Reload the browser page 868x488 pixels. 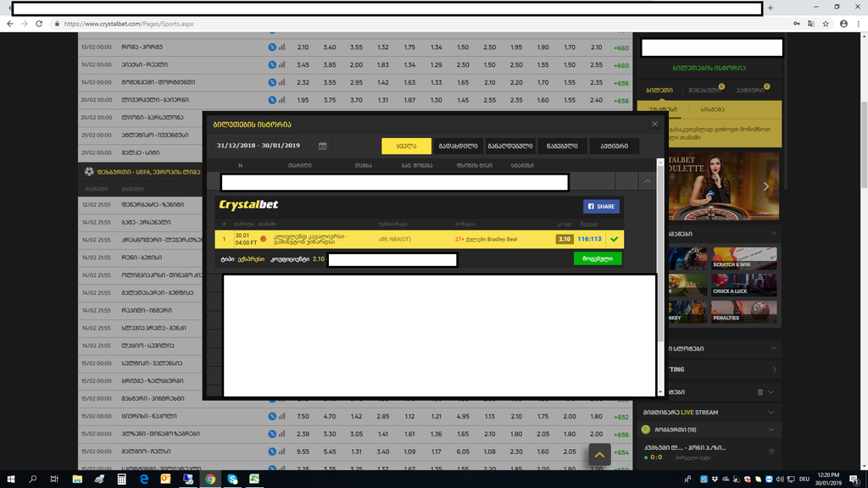(x=39, y=24)
